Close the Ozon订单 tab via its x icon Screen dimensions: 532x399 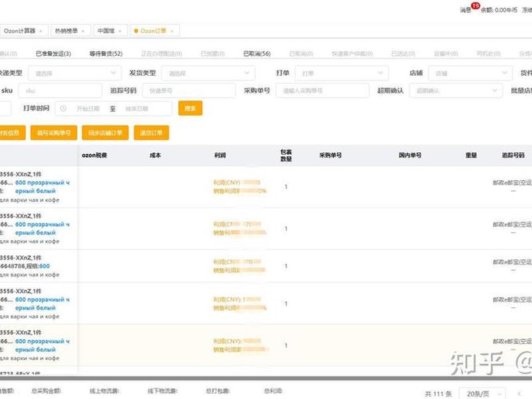click(x=172, y=31)
